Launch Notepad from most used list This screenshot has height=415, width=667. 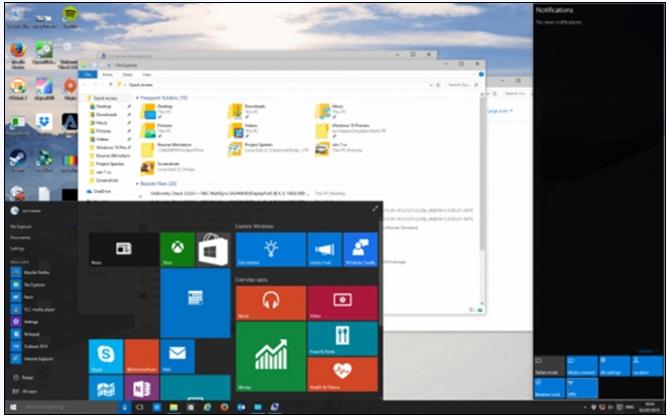26,334
